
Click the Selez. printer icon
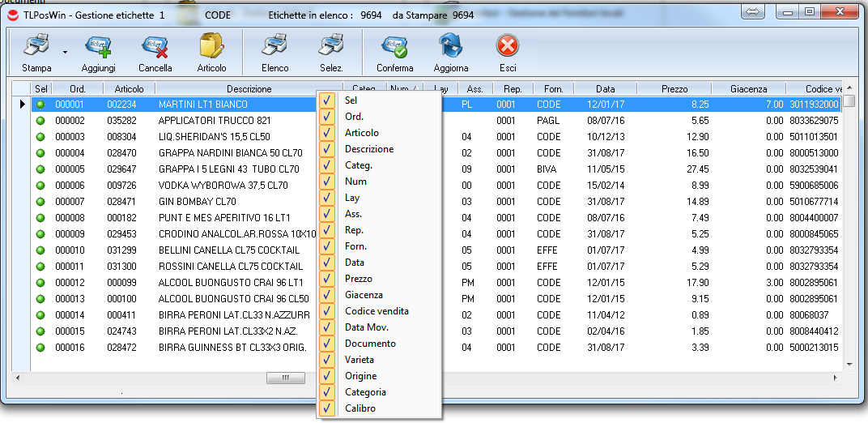[330, 47]
